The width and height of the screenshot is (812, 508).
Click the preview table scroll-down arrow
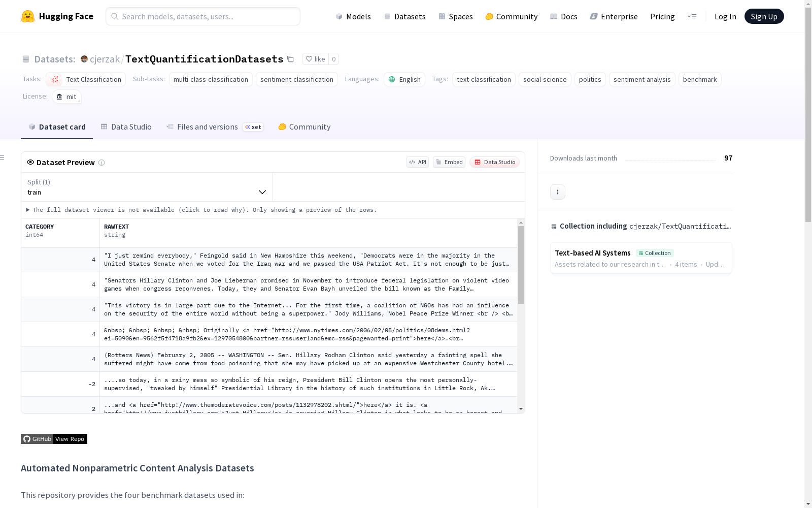(x=521, y=409)
